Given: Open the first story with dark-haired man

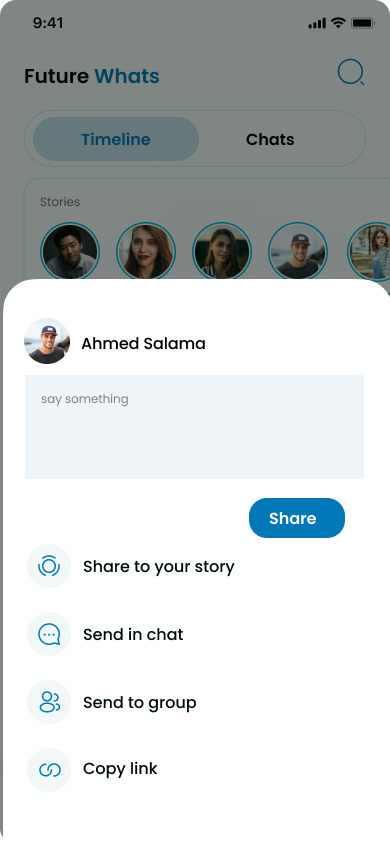Looking at the screenshot, I should [x=70, y=251].
